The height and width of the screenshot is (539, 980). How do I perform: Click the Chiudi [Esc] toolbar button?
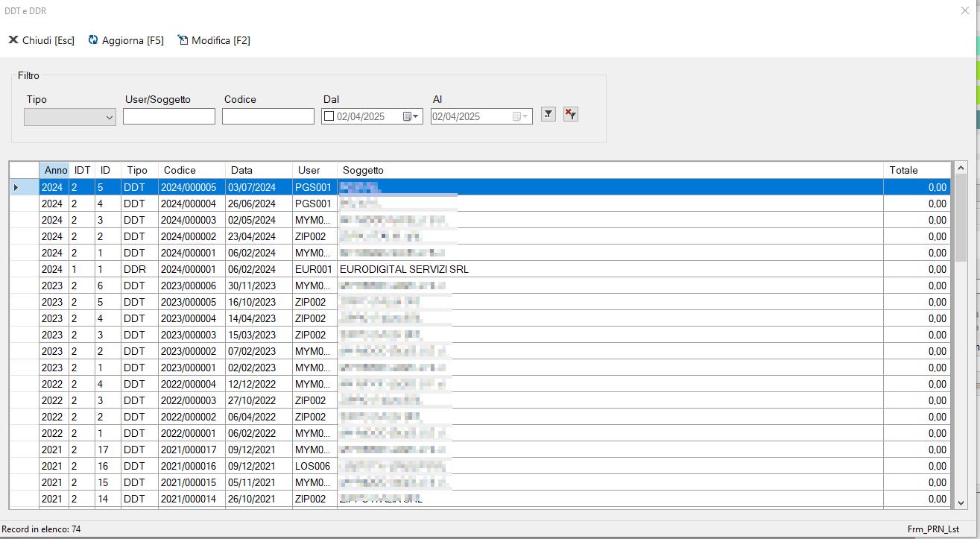pyautogui.click(x=42, y=40)
